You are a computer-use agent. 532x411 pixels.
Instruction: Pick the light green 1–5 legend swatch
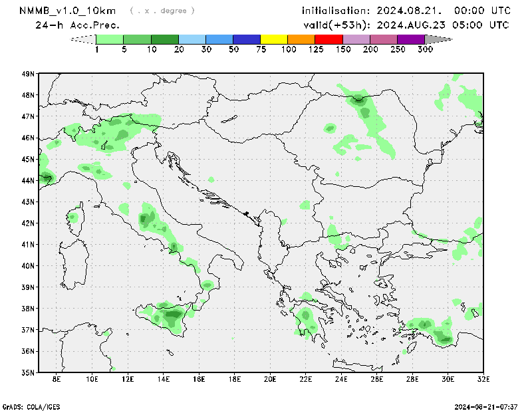pos(110,39)
